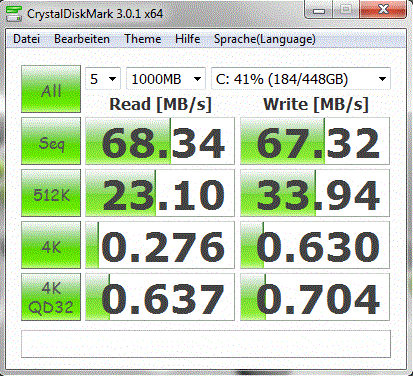
Task: Run the 4K random test
Action: 51,245
